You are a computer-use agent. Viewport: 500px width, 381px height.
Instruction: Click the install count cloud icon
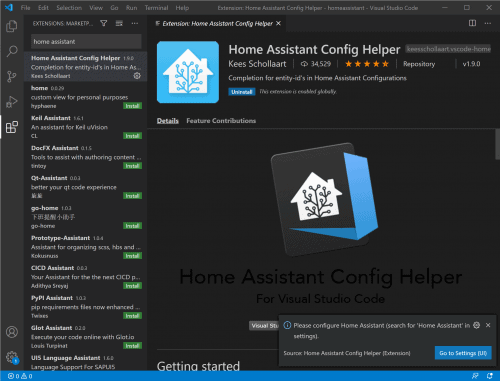(304, 64)
